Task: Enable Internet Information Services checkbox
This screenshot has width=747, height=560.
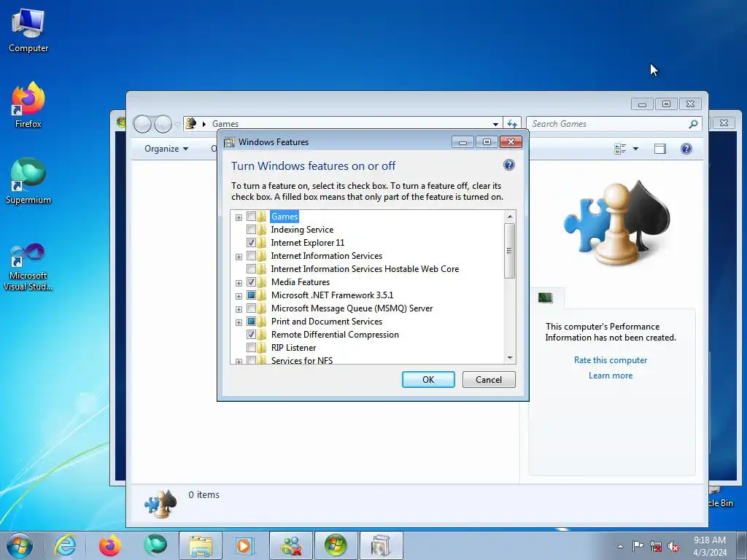Action: (251, 256)
